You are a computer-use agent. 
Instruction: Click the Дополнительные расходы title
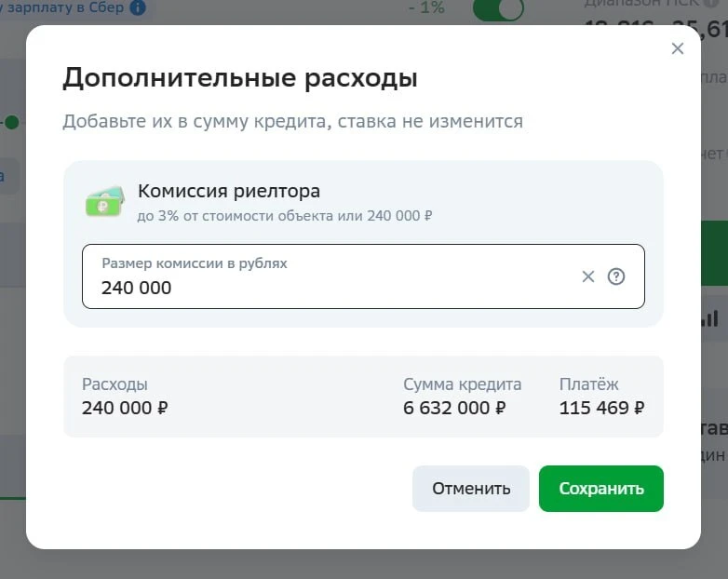[240, 78]
